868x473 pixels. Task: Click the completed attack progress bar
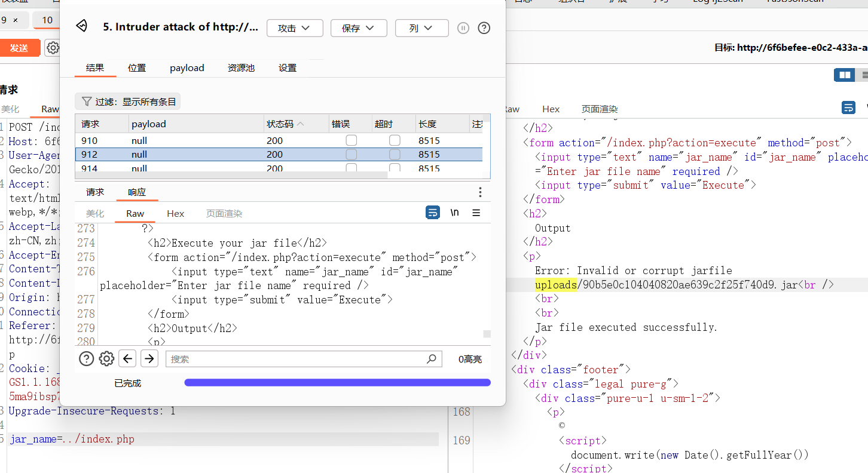[337, 382]
